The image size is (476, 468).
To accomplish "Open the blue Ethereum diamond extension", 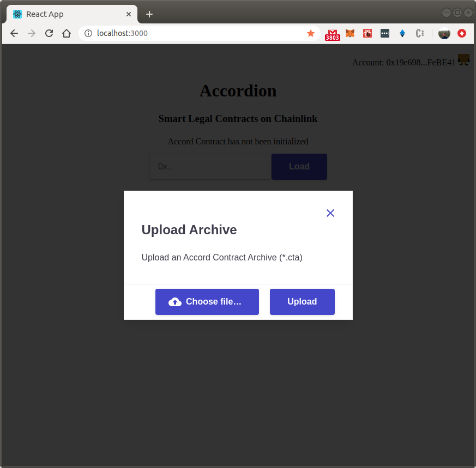I will pos(402,33).
